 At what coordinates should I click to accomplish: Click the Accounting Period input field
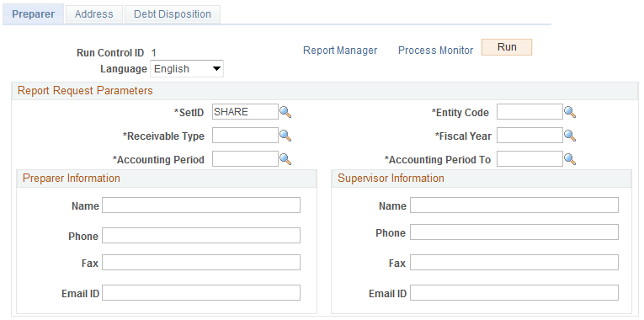coord(245,159)
